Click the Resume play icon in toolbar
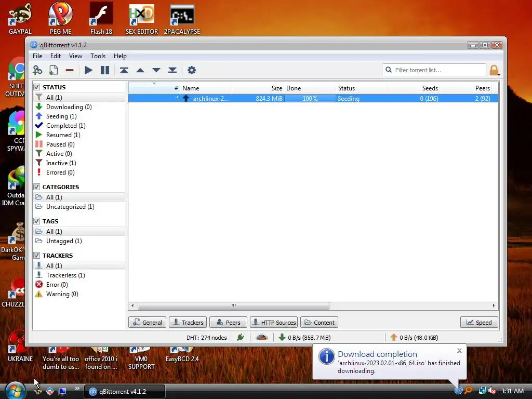Viewport: 532px width, 399px height. click(88, 70)
